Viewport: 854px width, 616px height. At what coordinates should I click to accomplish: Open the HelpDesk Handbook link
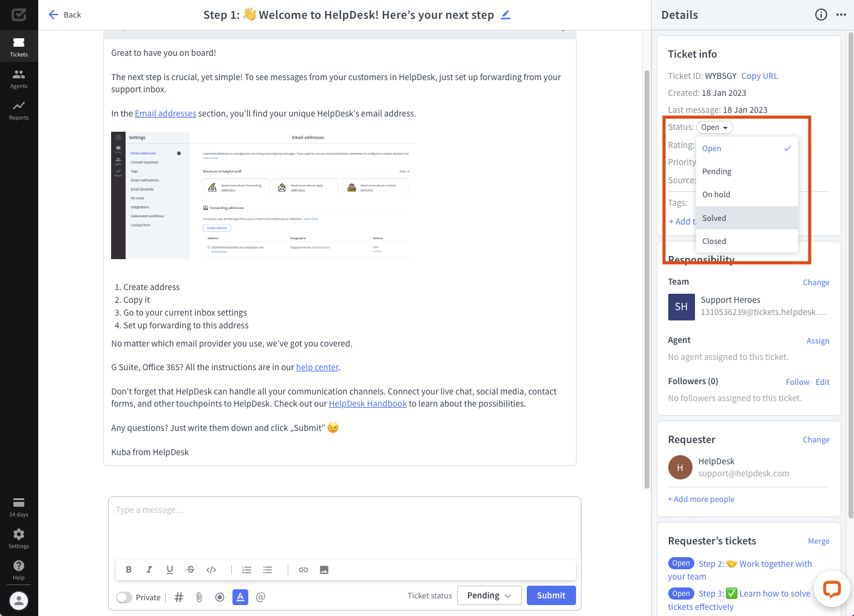368,404
